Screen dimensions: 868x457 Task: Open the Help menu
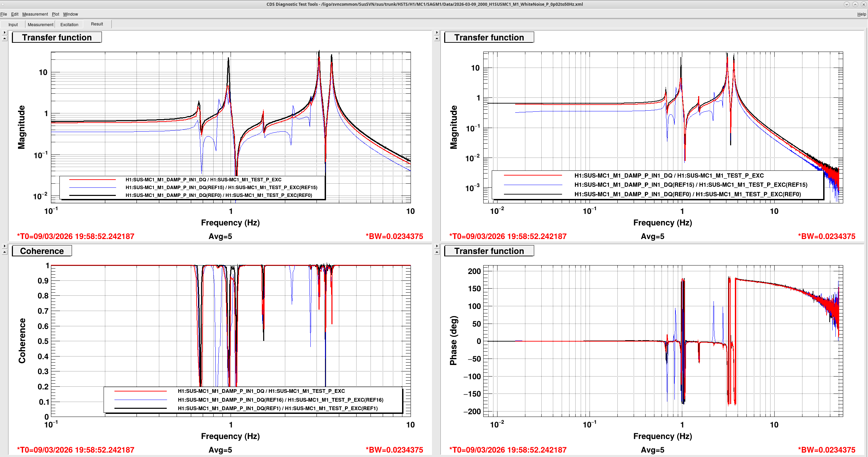pyautogui.click(x=861, y=14)
